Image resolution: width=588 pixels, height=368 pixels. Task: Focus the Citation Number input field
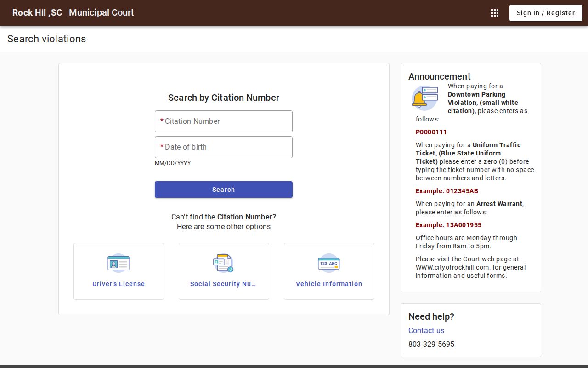(x=224, y=121)
